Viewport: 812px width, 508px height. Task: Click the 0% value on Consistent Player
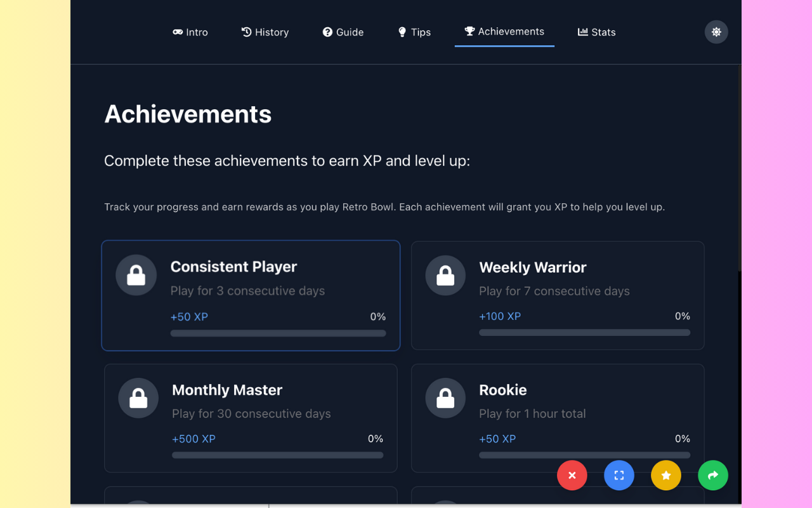(x=378, y=316)
